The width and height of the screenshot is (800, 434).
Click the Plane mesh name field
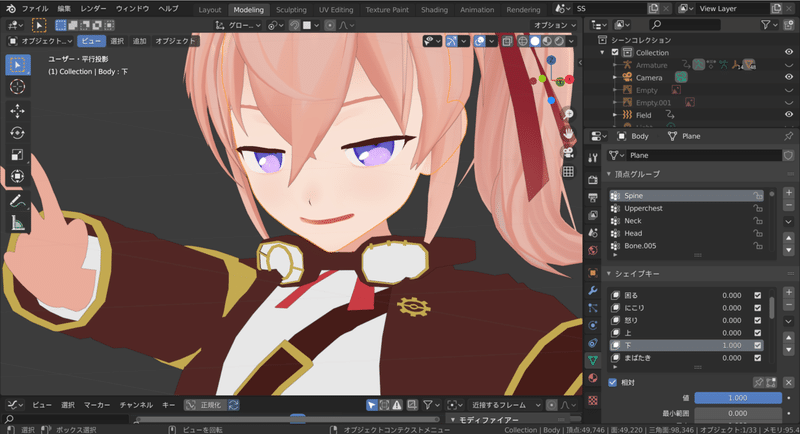pos(704,156)
